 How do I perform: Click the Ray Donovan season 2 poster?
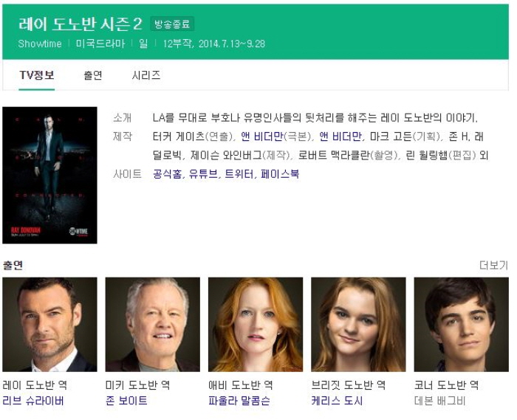pos(49,175)
